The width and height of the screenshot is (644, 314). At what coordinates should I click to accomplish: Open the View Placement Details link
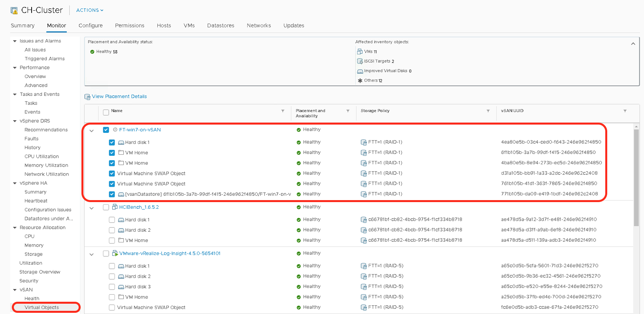119,96
